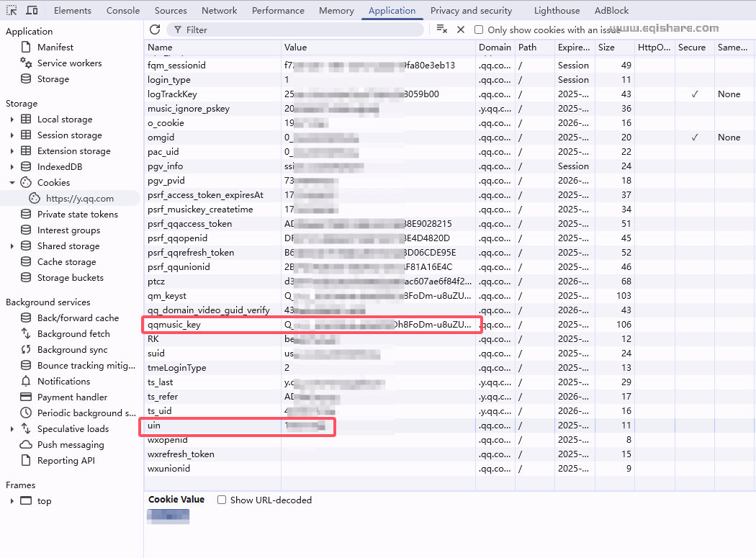Collapse the Cookies tree node
Viewport: 756px width, 558px height.
click(x=12, y=183)
